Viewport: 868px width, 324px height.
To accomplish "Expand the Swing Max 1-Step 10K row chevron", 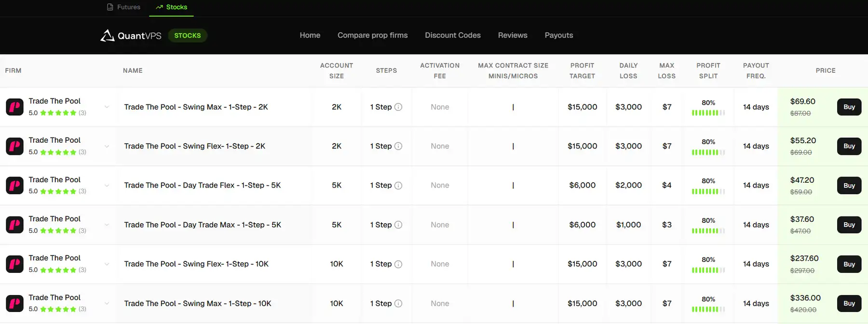I will (x=107, y=303).
